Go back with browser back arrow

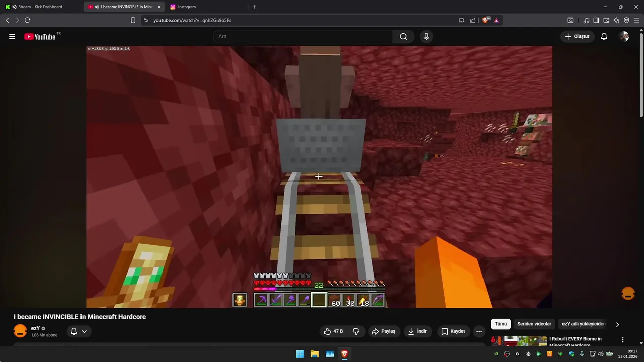[x=7, y=20]
